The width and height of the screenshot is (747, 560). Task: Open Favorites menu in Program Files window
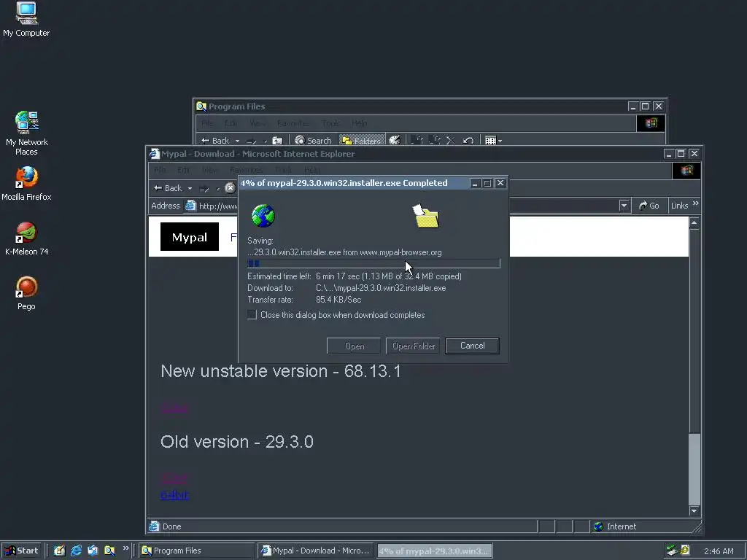pos(293,123)
